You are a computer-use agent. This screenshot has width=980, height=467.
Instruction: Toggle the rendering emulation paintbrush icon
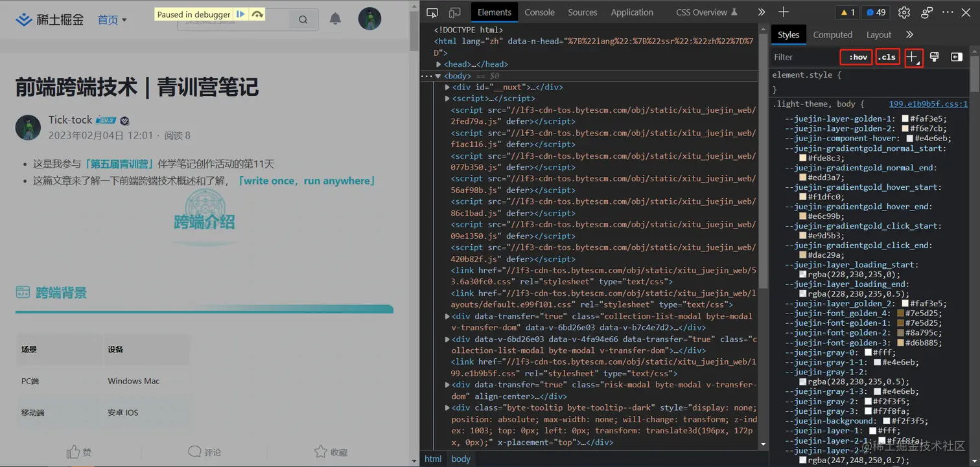click(x=935, y=57)
